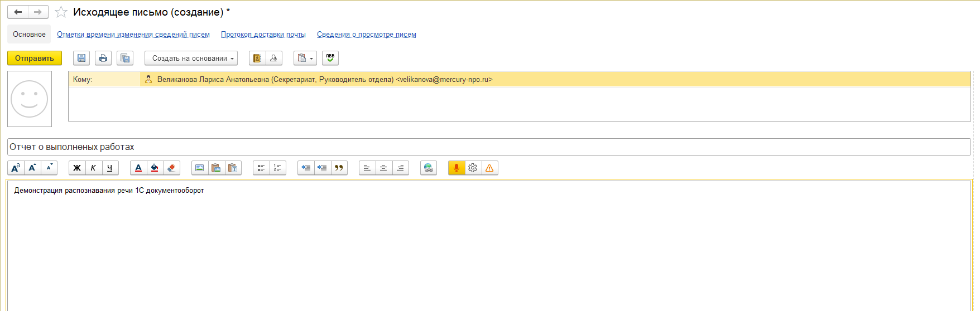Insert a picture using the image icon
Viewport: 980px width, 311px height.
point(200,168)
